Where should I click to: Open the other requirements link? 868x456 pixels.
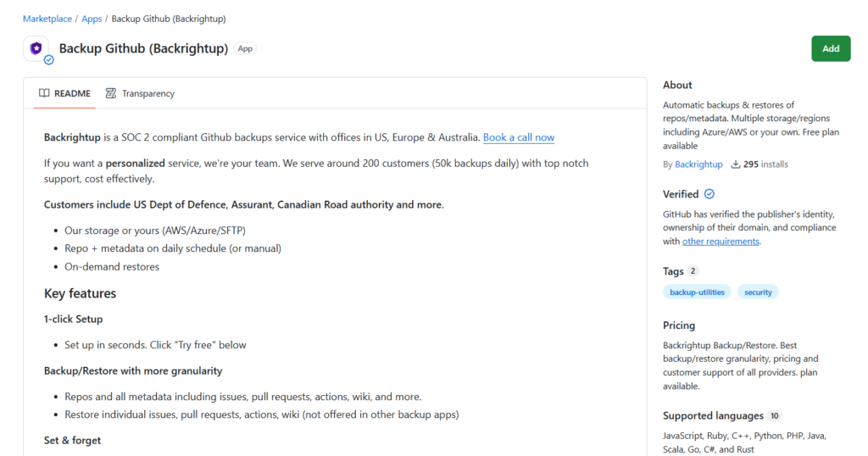(721, 242)
